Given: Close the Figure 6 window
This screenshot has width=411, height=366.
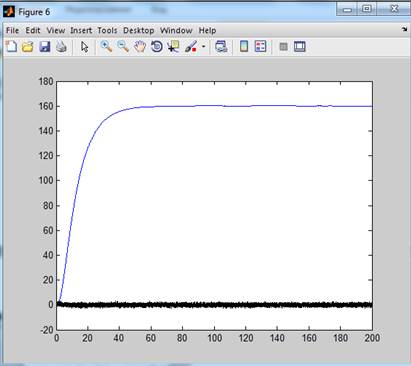Looking at the screenshot, I should click(x=394, y=9).
